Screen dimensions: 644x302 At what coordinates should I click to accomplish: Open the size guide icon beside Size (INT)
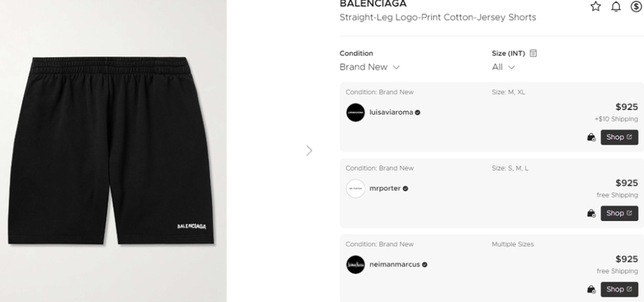tap(533, 53)
